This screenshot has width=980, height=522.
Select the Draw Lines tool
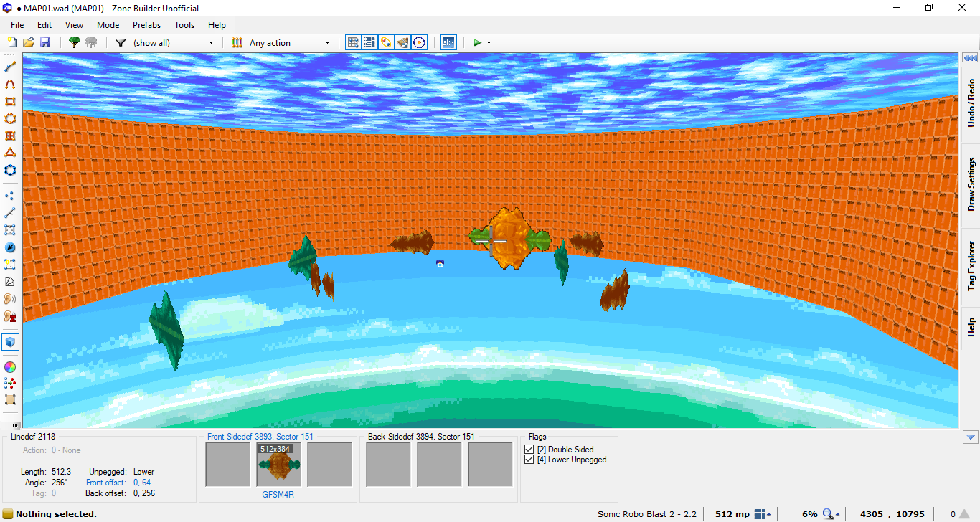click(10, 66)
